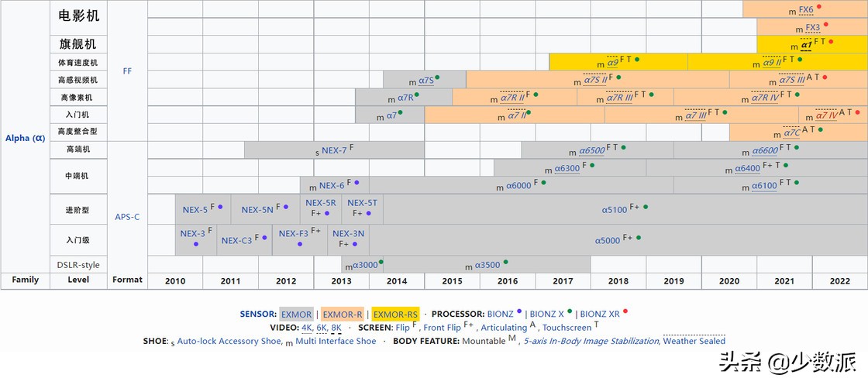Click the Articulating screen link

pyautogui.click(x=504, y=328)
